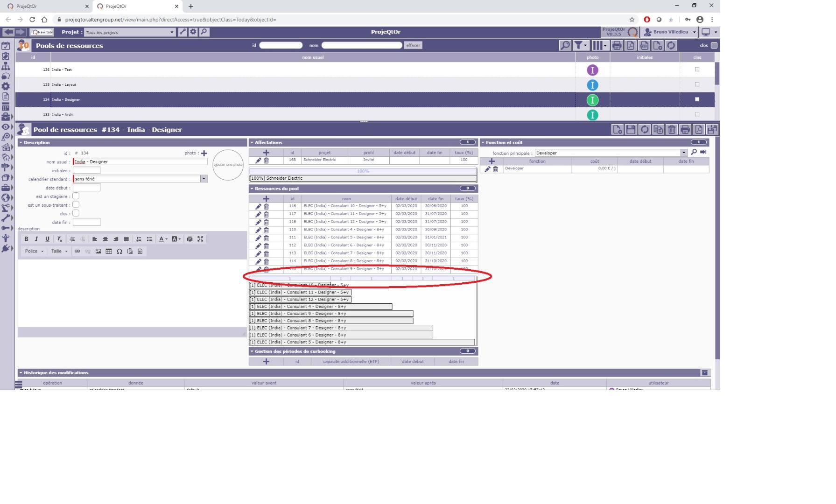Reload the browser page
Screen dimensions: 836x504
32,20
